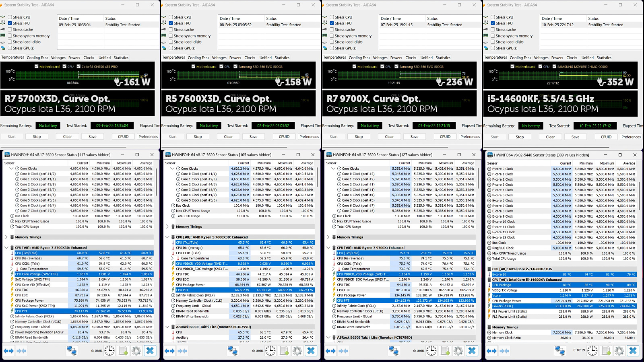Click remote network icon in HWiNFO64 309 values hidden window
This screenshot has width=644, height=362.
tap(560, 351)
